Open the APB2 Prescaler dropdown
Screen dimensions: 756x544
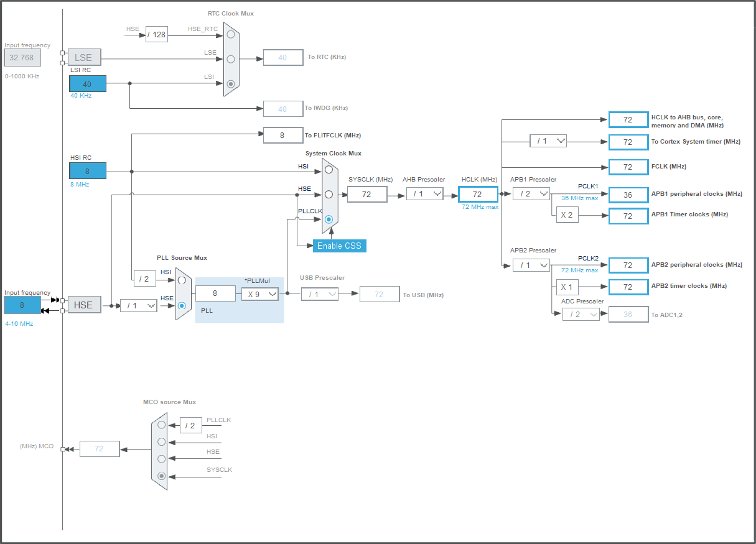point(531,265)
